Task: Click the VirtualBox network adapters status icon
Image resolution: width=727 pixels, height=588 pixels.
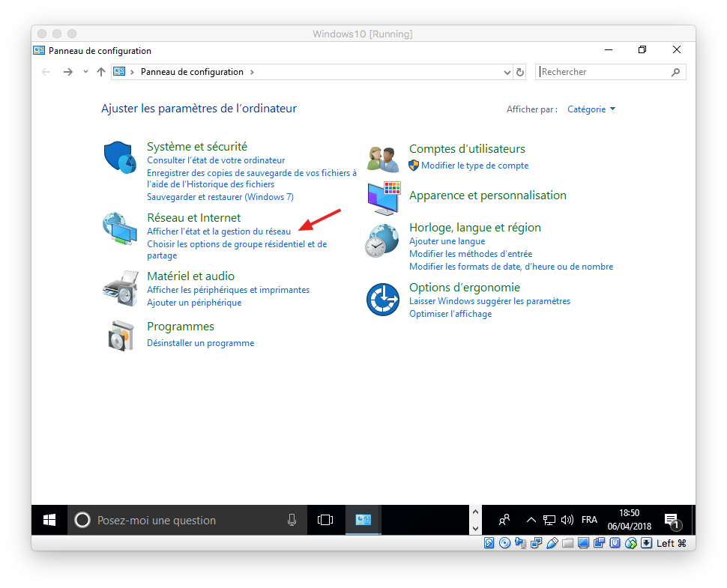Action: [537, 543]
